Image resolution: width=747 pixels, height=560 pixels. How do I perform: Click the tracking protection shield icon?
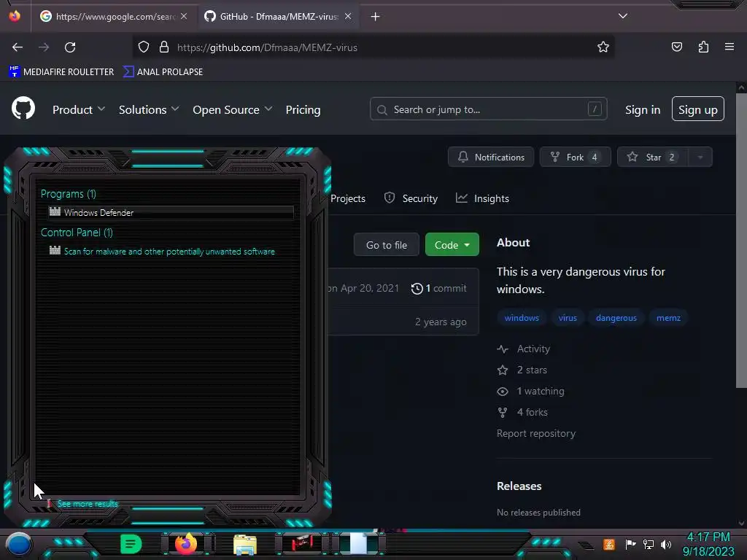click(144, 47)
